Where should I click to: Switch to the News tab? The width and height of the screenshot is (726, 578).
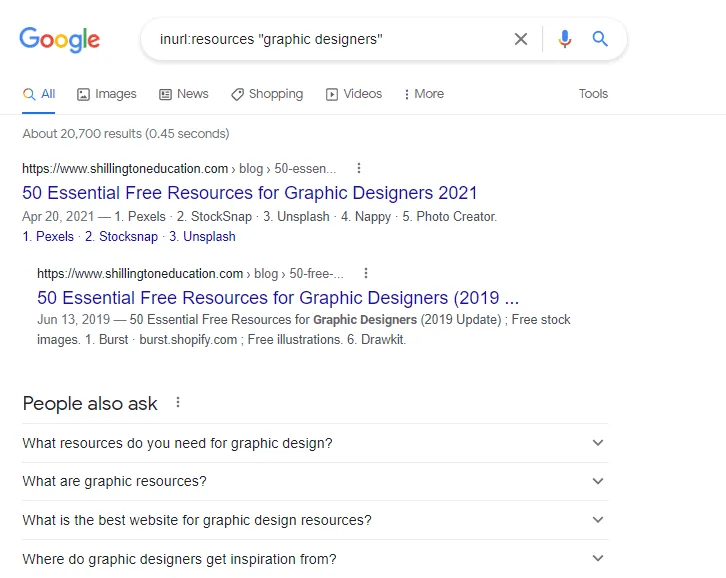184,94
